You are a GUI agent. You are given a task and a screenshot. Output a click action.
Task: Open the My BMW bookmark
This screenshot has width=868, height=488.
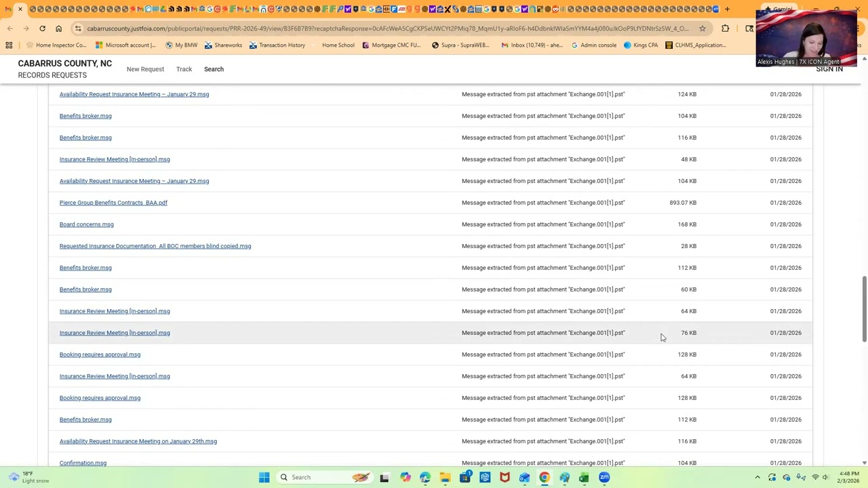[181, 45]
